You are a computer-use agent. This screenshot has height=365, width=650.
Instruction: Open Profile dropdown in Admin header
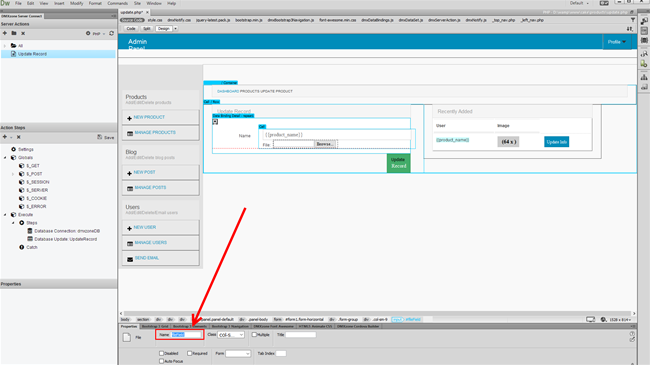tap(617, 42)
